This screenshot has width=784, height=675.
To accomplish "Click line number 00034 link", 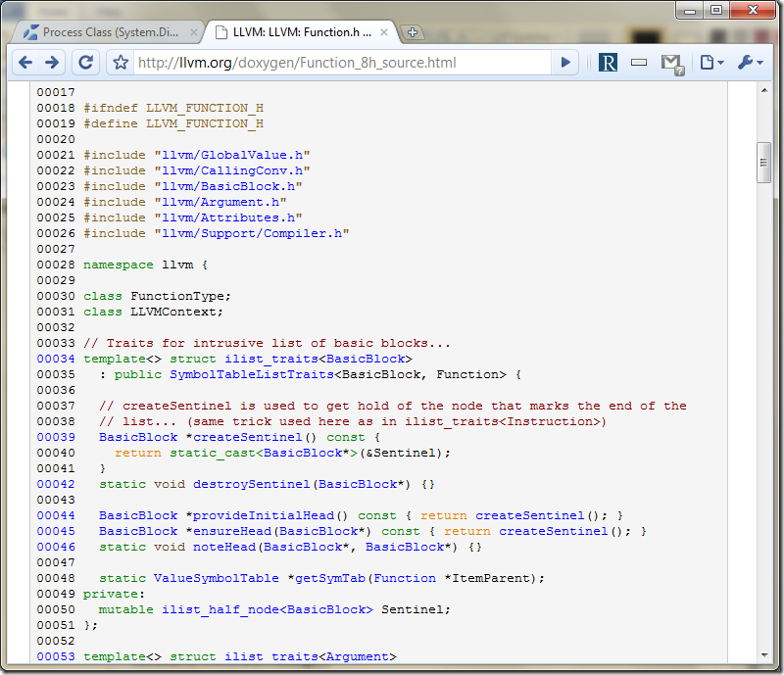I will (56, 359).
